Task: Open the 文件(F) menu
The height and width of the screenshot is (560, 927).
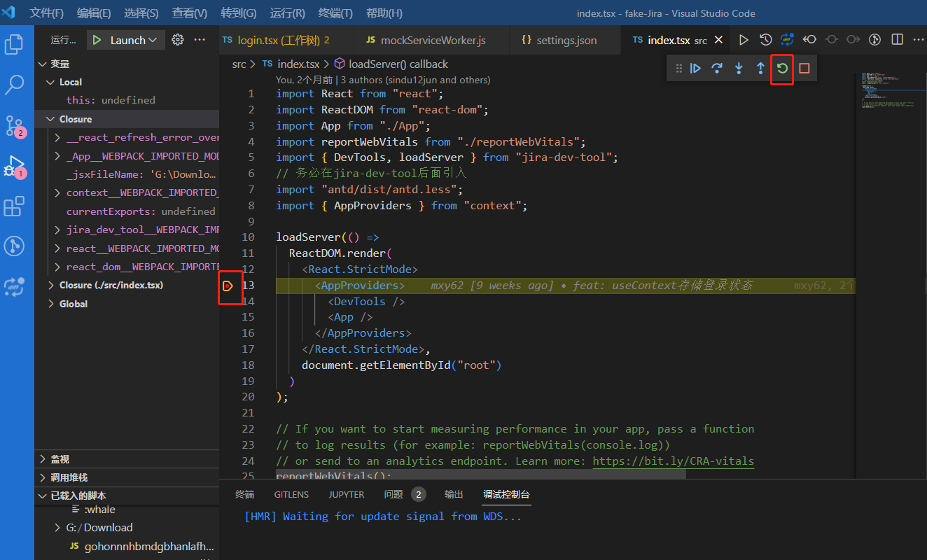Action: [x=46, y=13]
